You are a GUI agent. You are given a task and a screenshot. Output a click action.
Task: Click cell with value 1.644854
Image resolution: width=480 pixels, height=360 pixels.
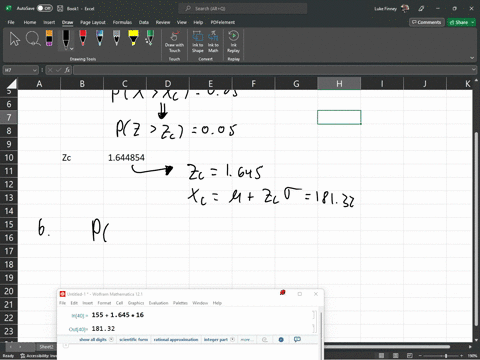pyautogui.click(x=125, y=157)
